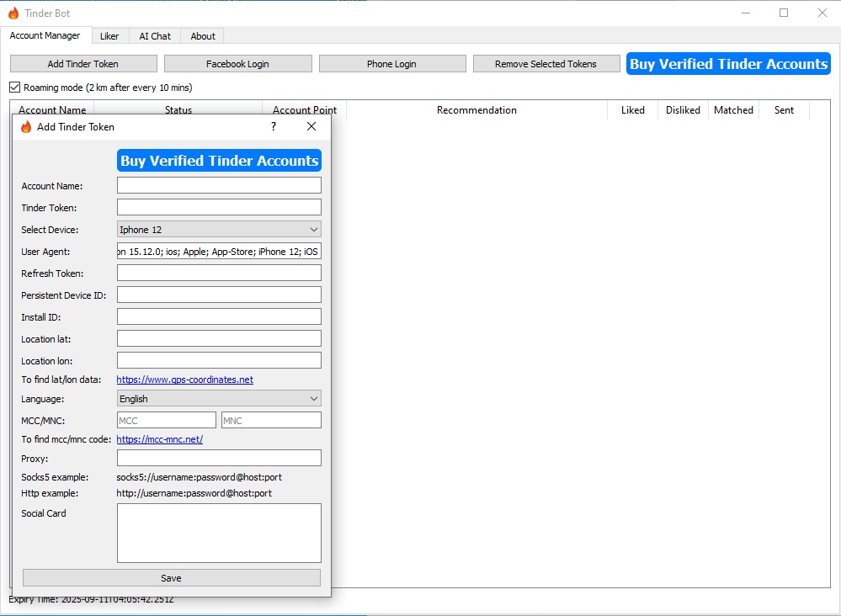This screenshot has width=841, height=616.
Task: Click the MNC input field
Action: pos(271,420)
